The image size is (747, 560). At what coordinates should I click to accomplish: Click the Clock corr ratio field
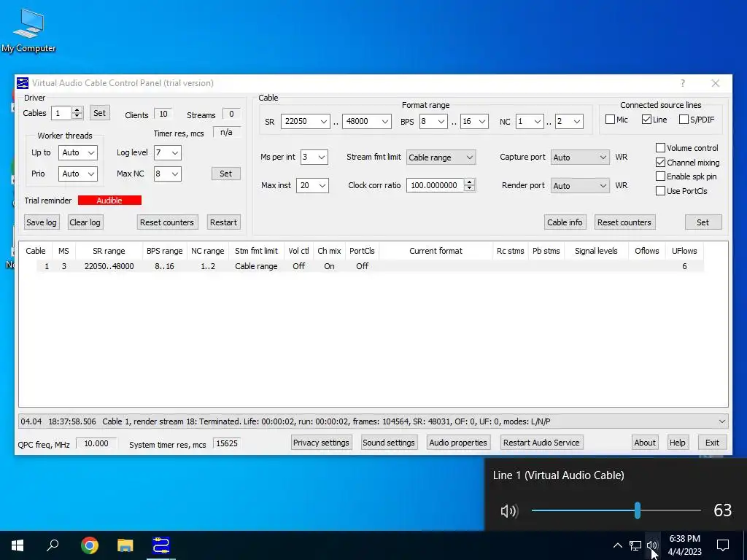(x=436, y=185)
